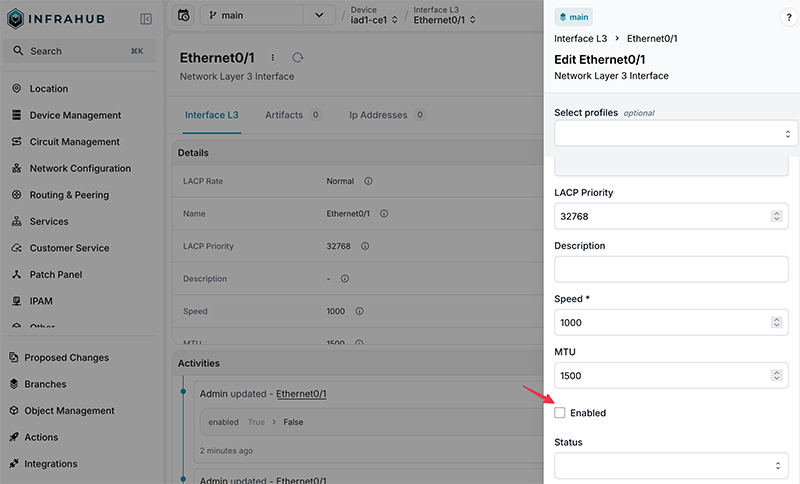Show info icon next to Speed 1000
Screen dimensions: 800x484
tap(360, 311)
